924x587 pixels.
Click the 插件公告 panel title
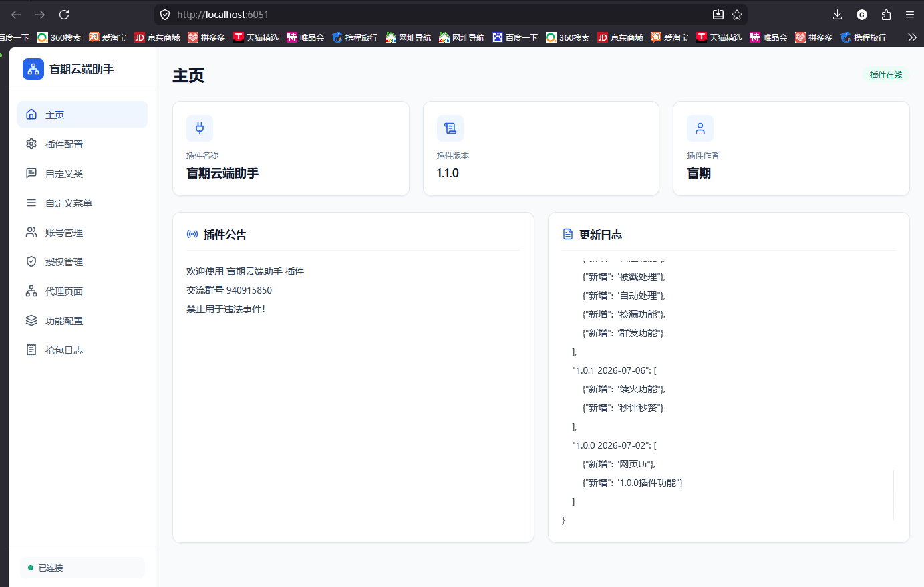click(x=225, y=235)
